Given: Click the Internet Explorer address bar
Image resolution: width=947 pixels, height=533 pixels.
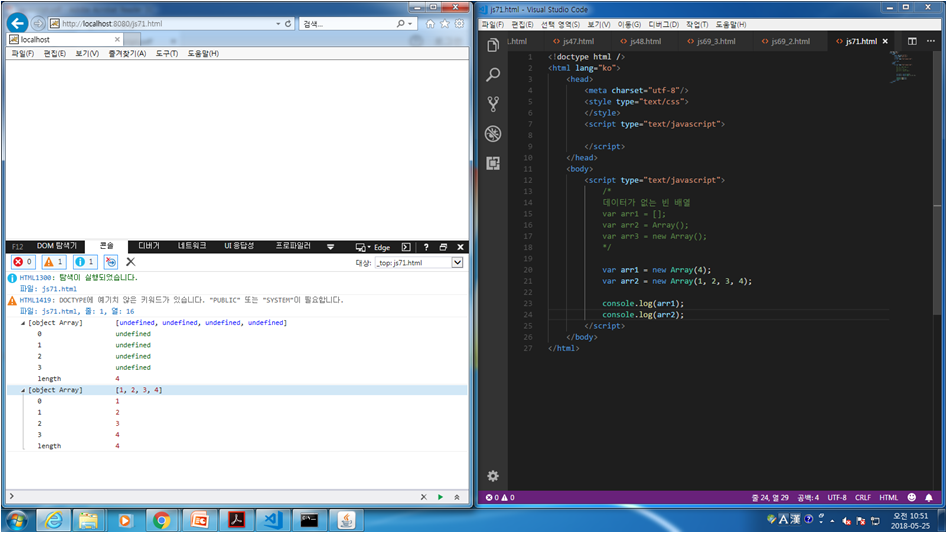Looking at the screenshot, I should pyautogui.click(x=162, y=24).
